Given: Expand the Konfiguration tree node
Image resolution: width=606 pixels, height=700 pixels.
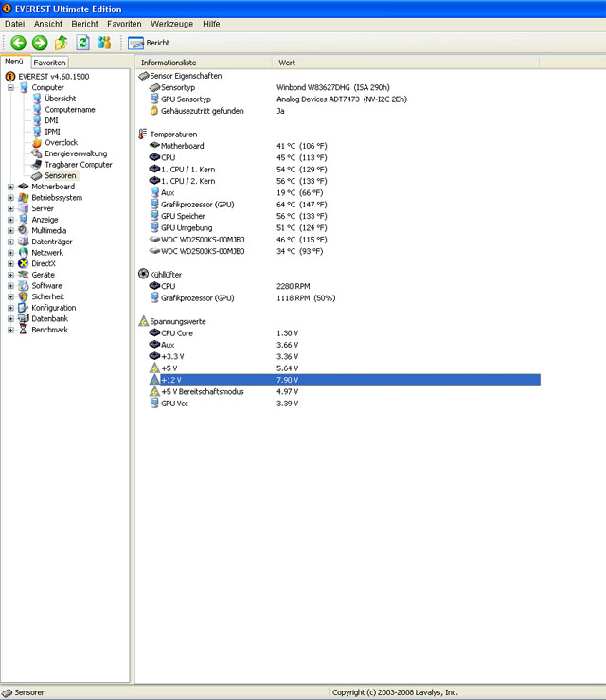Looking at the screenshot, I should tap(10, 308).
